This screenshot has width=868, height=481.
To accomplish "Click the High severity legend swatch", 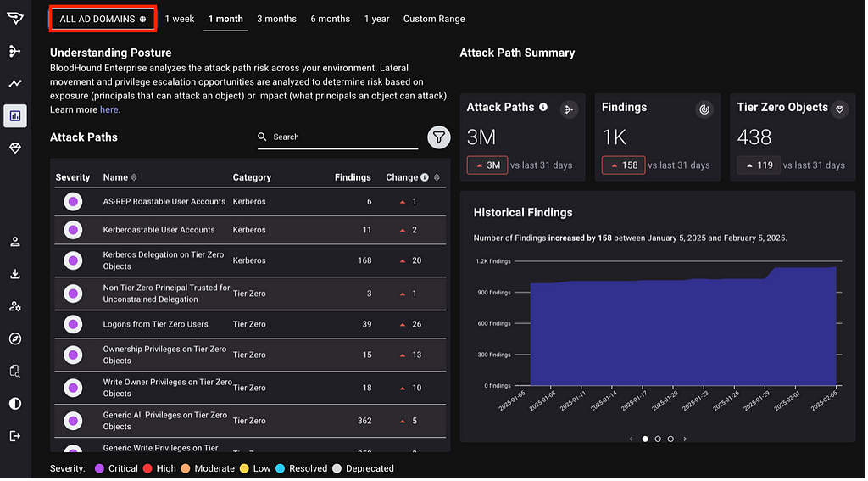I will (147, 469).
